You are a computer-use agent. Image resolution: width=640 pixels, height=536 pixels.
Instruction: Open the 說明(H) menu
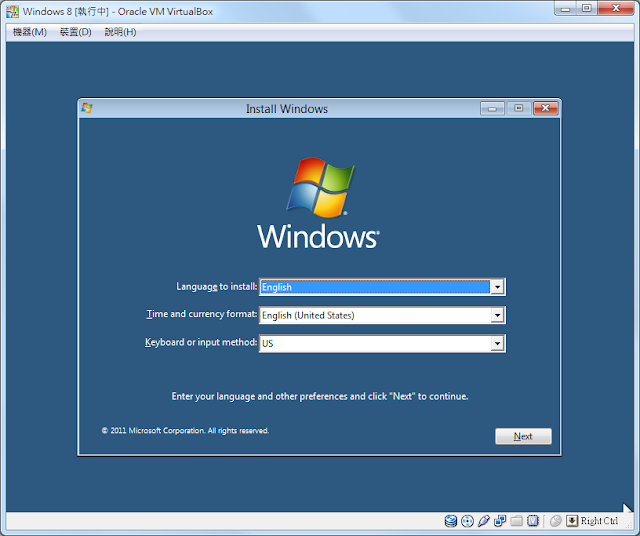pos(120,32)
